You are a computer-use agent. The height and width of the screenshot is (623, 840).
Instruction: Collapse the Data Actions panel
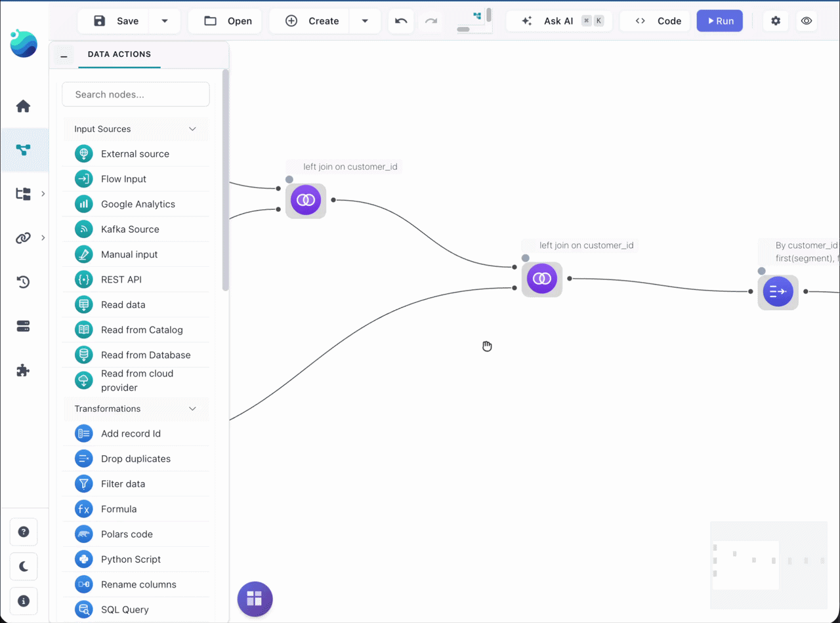[64, 56]
